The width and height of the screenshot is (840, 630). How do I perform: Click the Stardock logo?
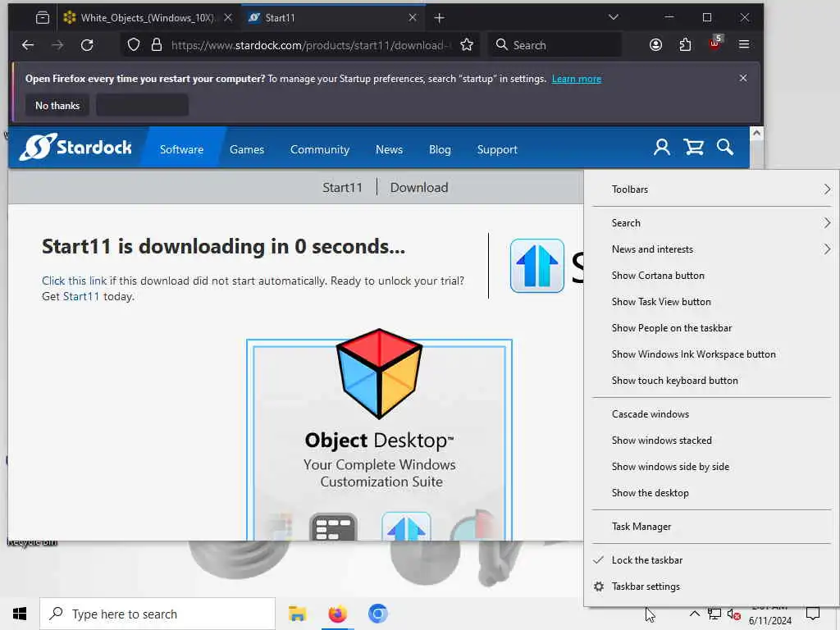point(75,147)
